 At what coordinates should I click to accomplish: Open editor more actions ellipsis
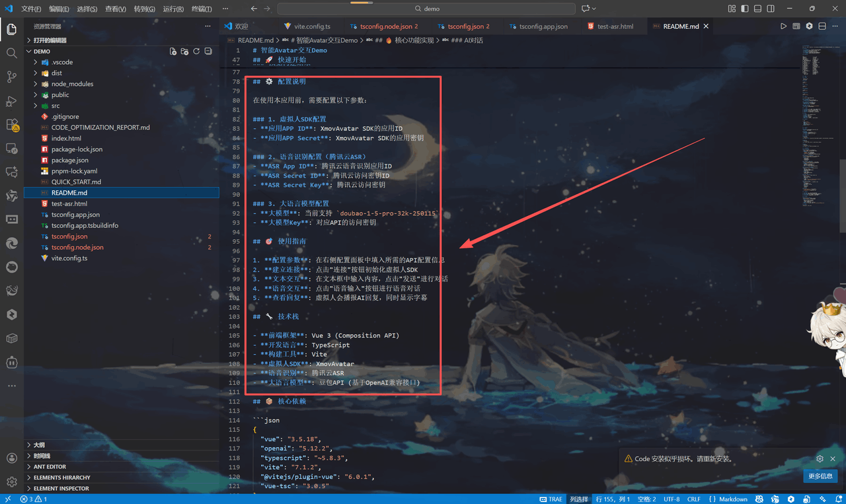pyautogui.click(x=835, y=26)
